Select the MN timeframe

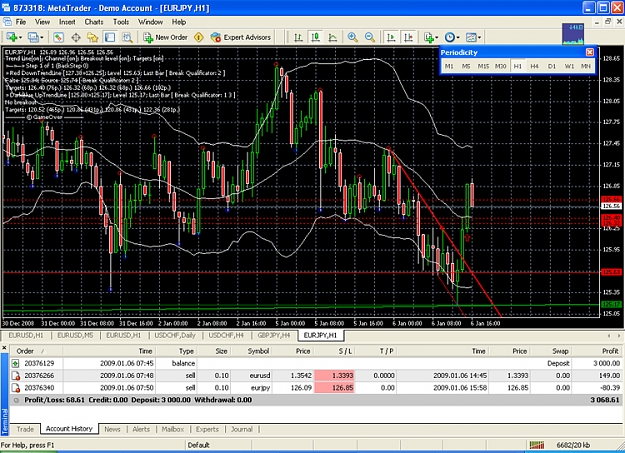(586, 66)
